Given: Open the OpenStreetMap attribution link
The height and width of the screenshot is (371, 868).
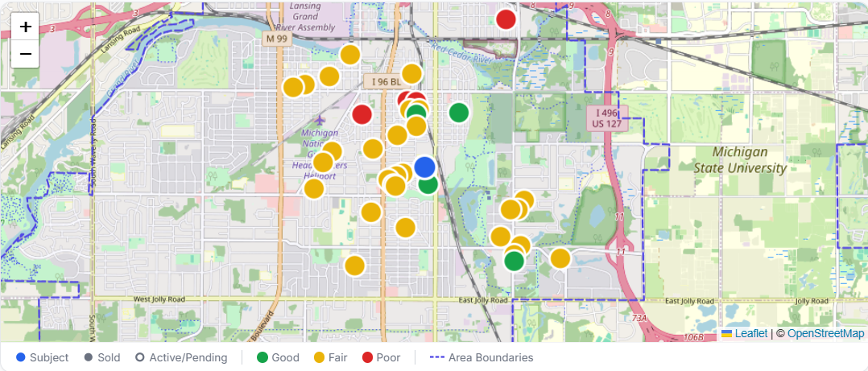Looking at the screenshot, I should pyautogui.click(x=825, y=333).
